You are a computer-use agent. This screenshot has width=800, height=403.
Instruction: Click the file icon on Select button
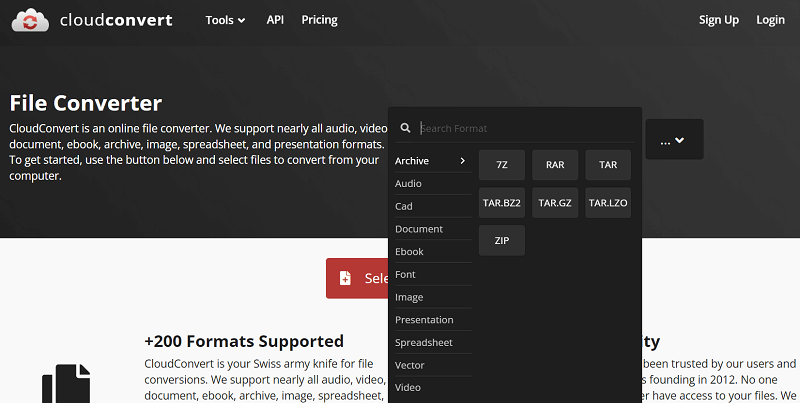(345, 278)
